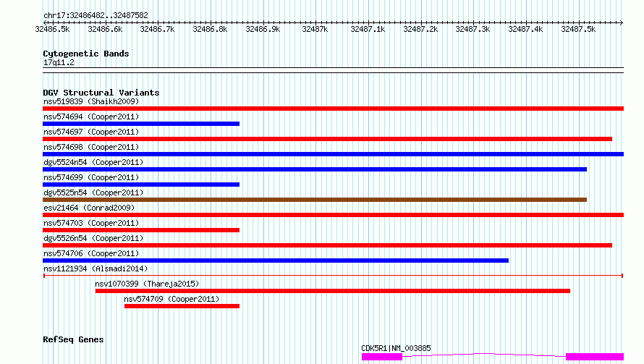Viewport: 644px width, 364px height.
Task: Click the red bar for nsv574709
Action: 182,306
